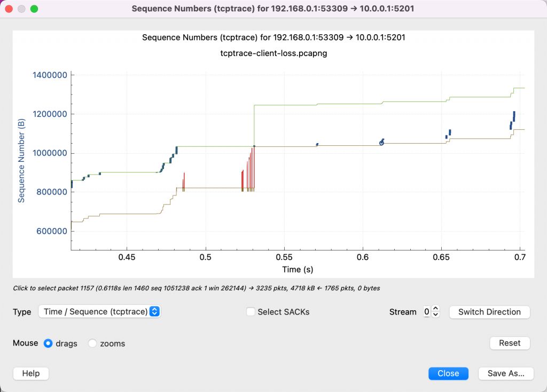The image size is (547, 392).
Task: Click the blue segment cluster near 0.695s
Action: pyautogui.click(x=512, y=121)
